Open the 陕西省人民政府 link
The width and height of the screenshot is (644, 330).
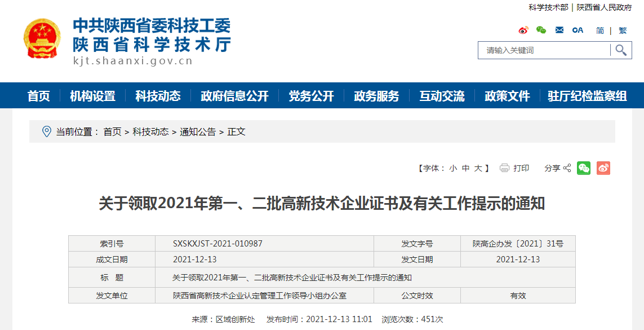click(x=604, y=7)
